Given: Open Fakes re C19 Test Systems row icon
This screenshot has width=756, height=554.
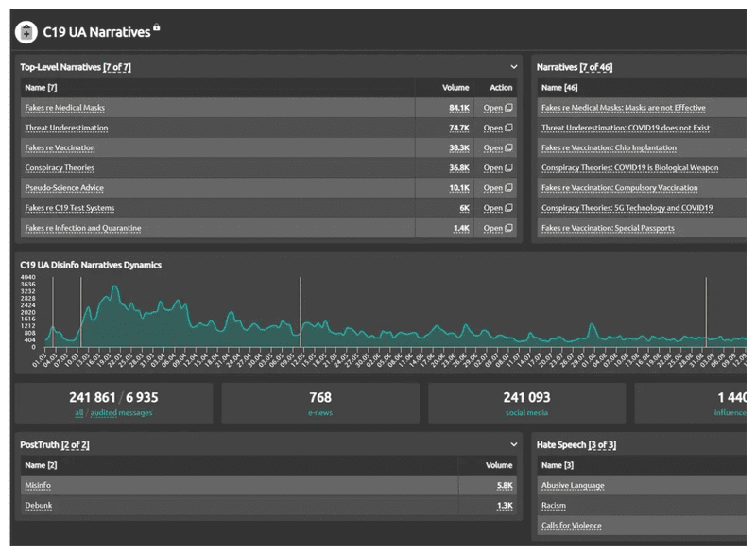Looking at the screenshot, I should (x=508, y=208).
